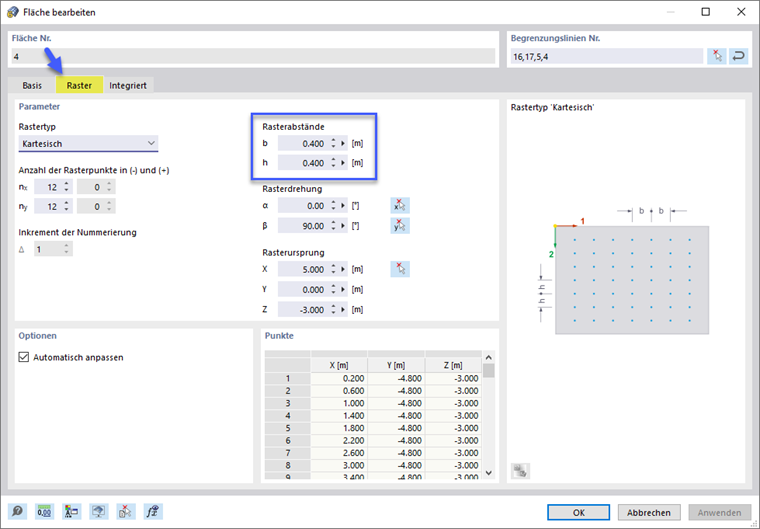Open arrow menu for spacing b
The width and height of the screenshot is (760, 529).
pyautogui.click(x=343, y=144)
